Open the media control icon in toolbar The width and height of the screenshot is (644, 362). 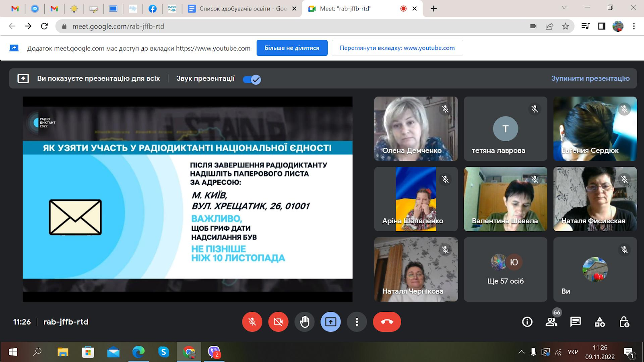[x=585, y=26]
